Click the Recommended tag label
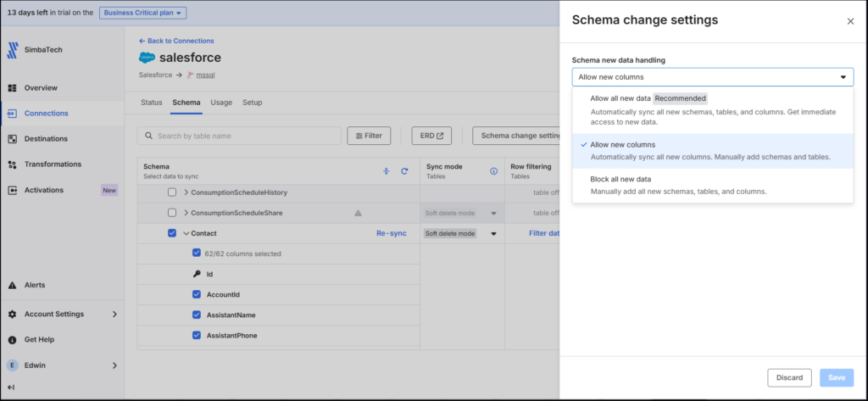 tap(681, 98)
